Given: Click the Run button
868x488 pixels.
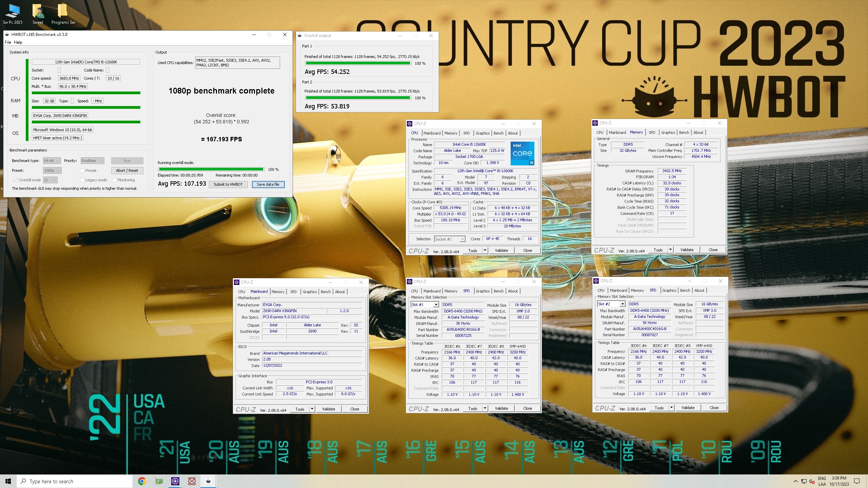Looking at the screenshot, I should point(127,161).
